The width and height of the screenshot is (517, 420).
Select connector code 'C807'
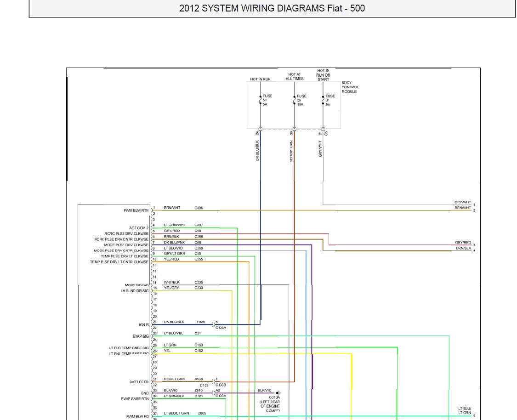click(x=199, y=225)
